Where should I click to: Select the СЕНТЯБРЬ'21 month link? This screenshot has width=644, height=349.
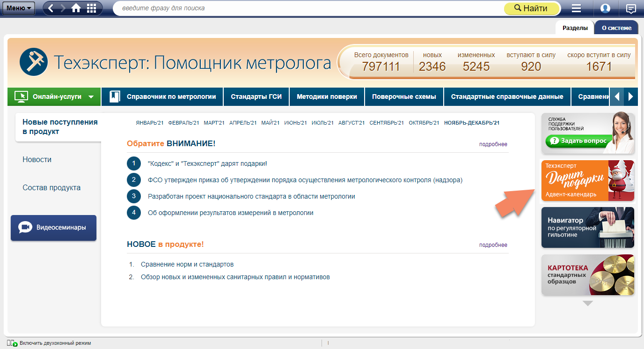(387, 123)
